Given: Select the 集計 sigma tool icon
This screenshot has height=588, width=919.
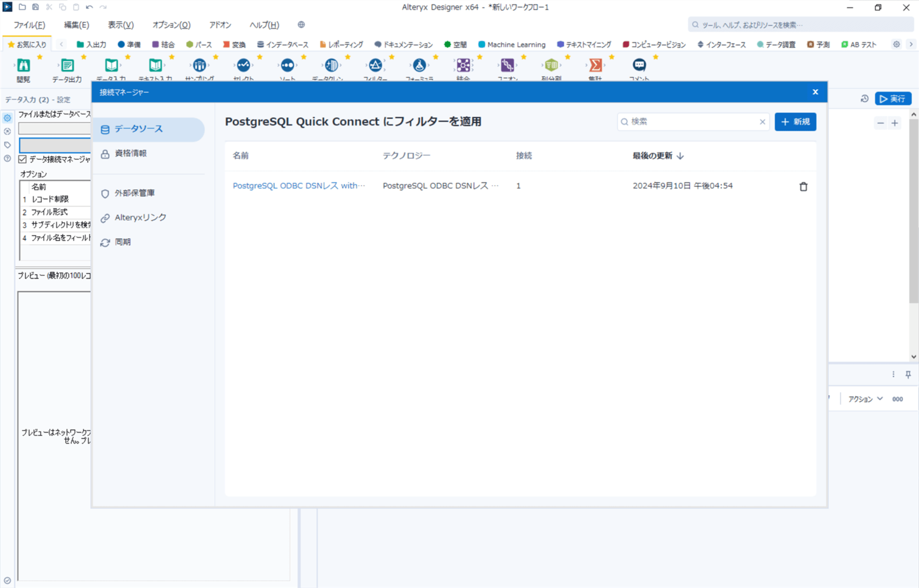Looking at the screenshot, I should click(596, 65).
